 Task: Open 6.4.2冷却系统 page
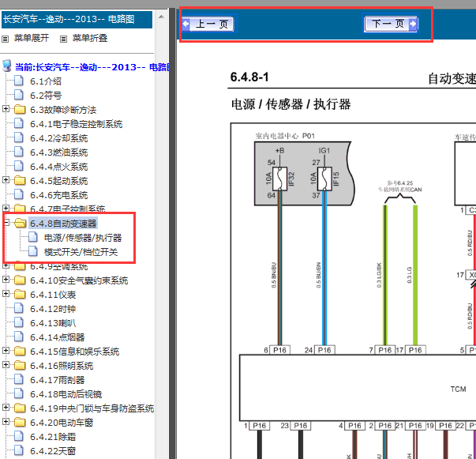(x=59, y=138)
